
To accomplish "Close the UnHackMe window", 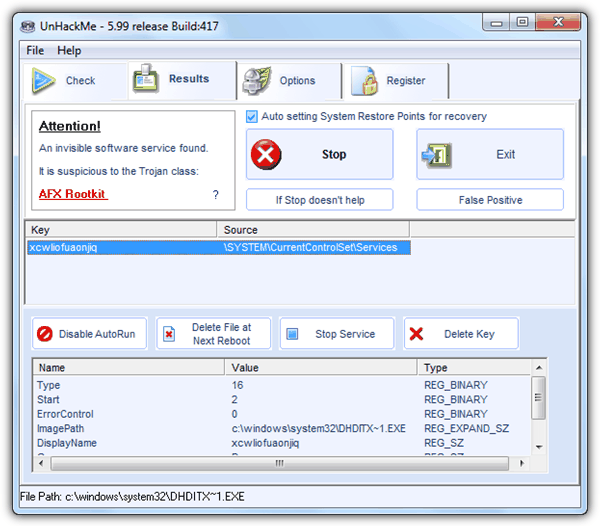I will 558,23.
